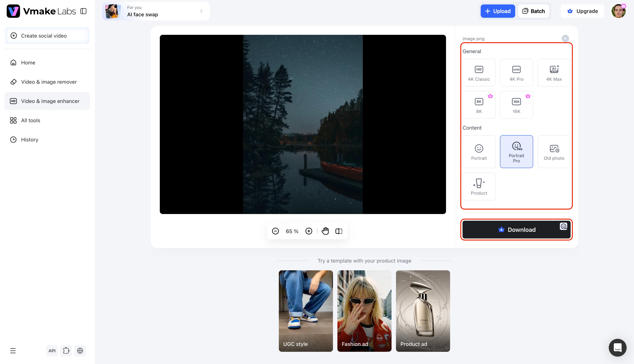Open the chat support bubble

(x=618, y=348)
